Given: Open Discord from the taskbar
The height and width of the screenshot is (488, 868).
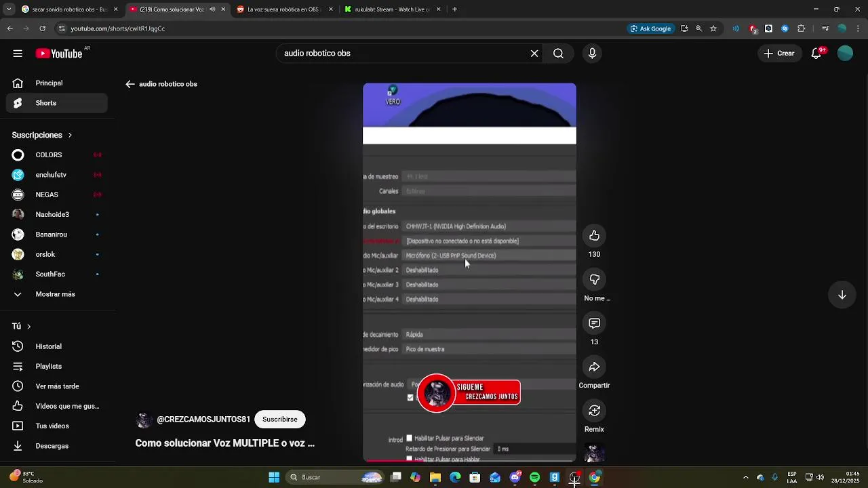Looking at the screenshot, I should [x=515, y=478].
